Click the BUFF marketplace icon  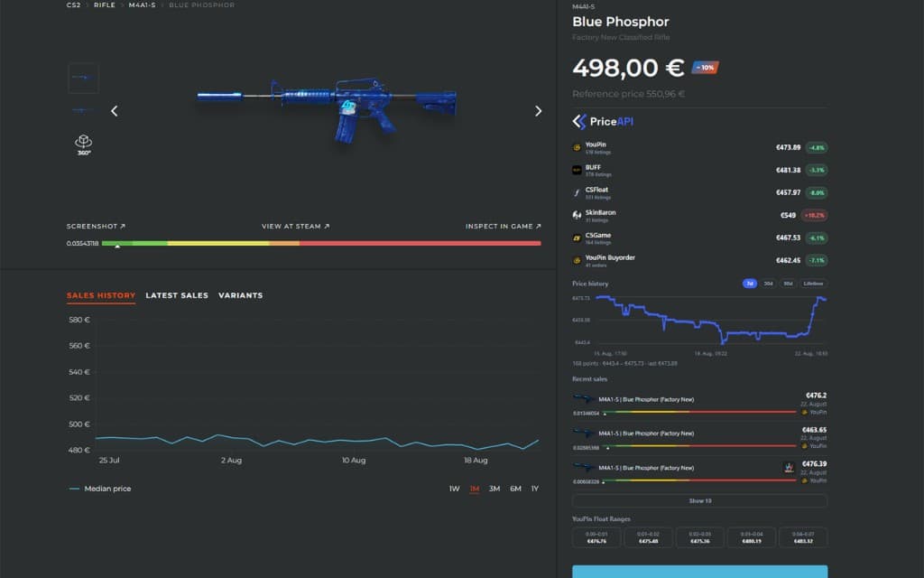coord(577,170)
